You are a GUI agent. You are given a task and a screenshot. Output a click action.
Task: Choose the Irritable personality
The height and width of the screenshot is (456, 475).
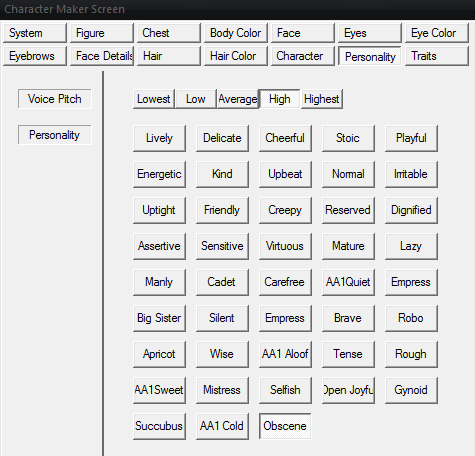[411, 174]
